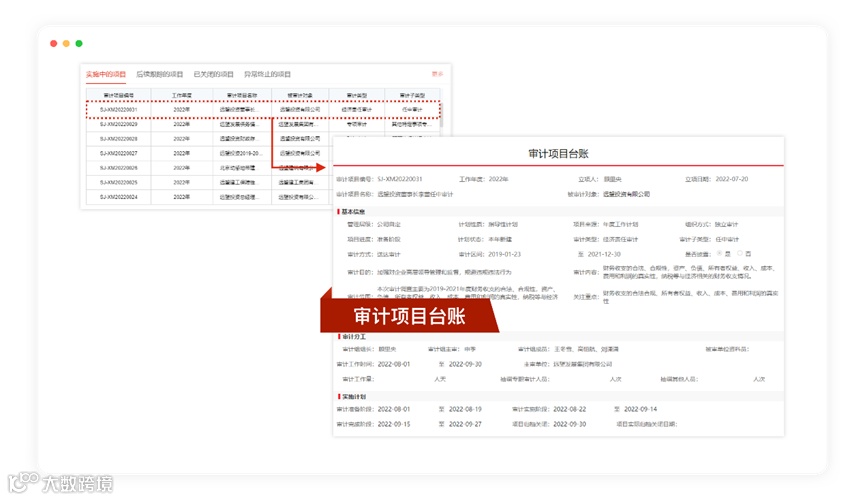
Task: Click the 基本信息 section heading
Action: (x=353, y=211)
